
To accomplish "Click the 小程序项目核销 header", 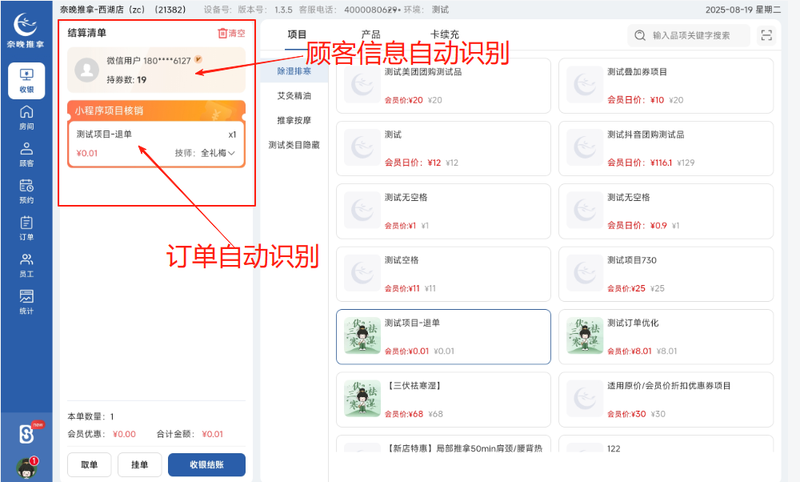I will [156, 110].
